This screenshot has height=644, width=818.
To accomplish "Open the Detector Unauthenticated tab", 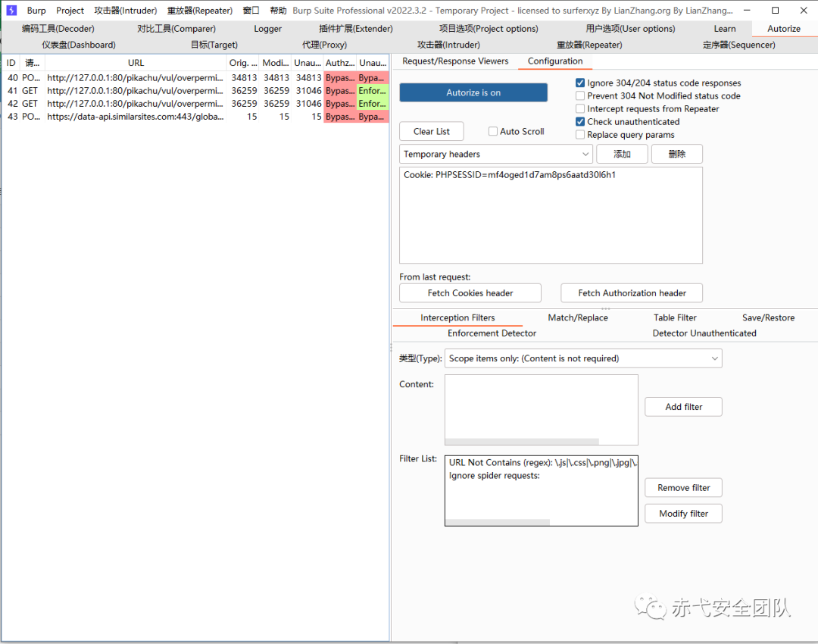I will [704, 333].
